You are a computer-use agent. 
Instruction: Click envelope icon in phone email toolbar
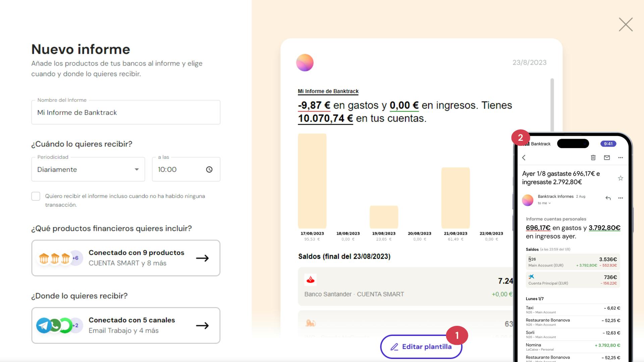pyautogui.click(x=607, y=158)
